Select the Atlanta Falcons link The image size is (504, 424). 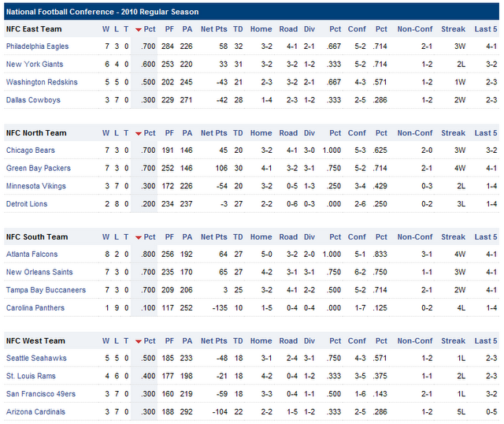pos(31,255)
